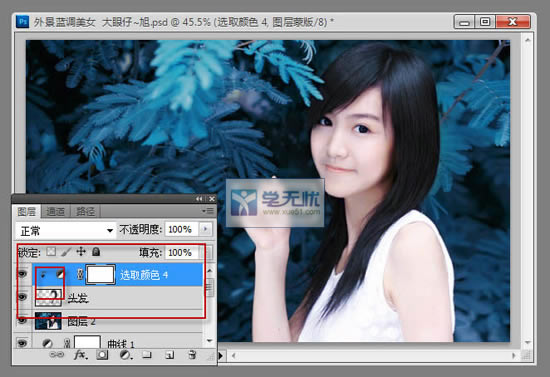Screen dimensions: 550x377
Task: Click the curves adjustment icon on 曲线 1
Action: [47, 343]
